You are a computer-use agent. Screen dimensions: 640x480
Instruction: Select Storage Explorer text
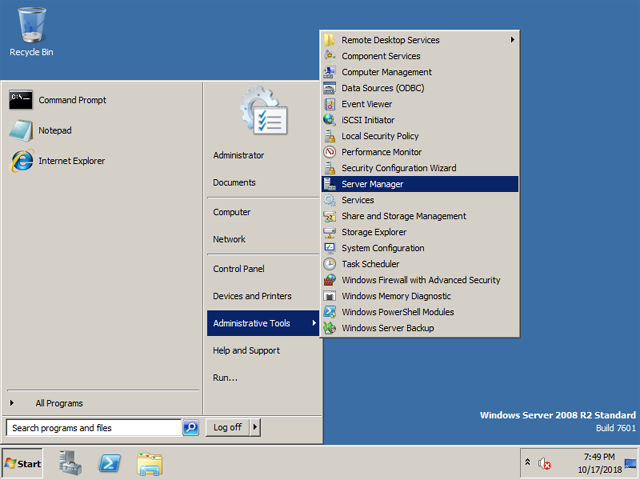point(374,232)
